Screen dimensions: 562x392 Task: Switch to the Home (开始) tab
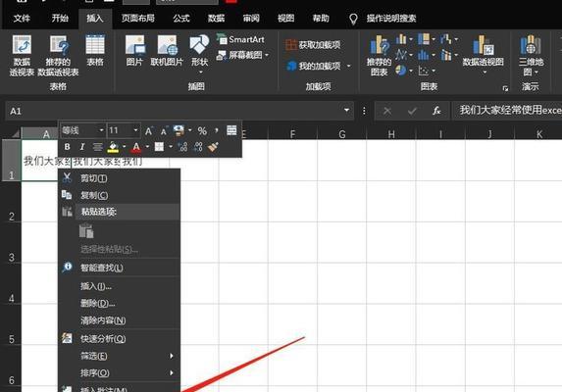click(x=60, y=18)
